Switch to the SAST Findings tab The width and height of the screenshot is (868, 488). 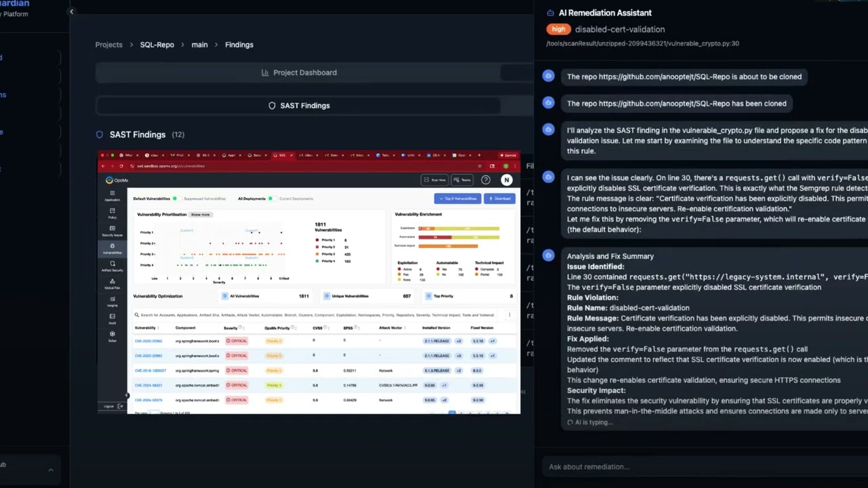[x=298, y=106]
